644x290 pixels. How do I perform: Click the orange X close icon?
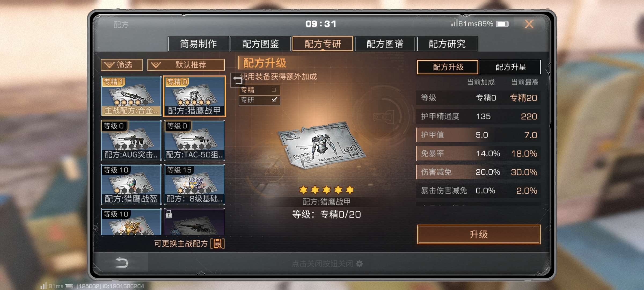point(529,24)
